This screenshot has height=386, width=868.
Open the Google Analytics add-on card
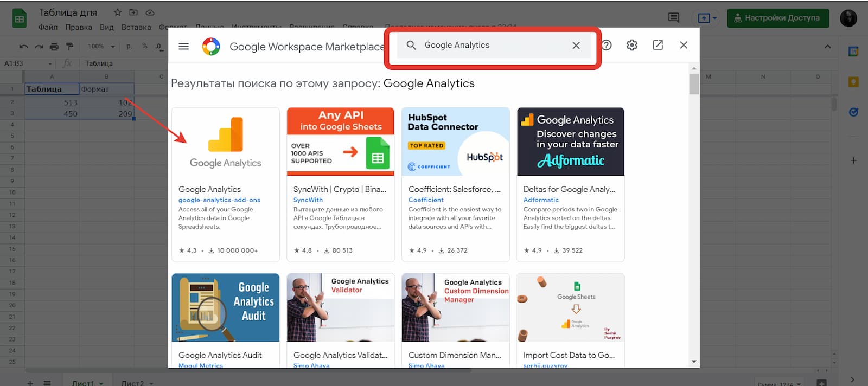point(226,184)
